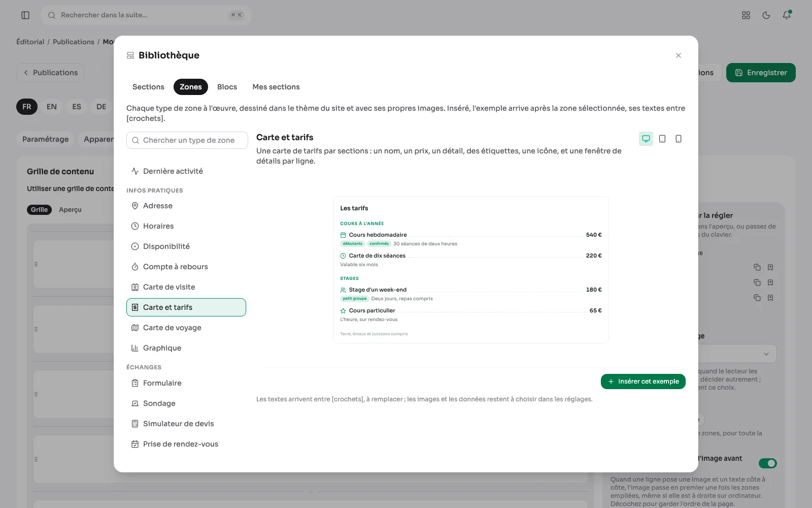Image resolution: width=812 pixels, height=508 pixels.
Task: Switch to EN language
Action: pyautogui.click(x=52, y=107)
